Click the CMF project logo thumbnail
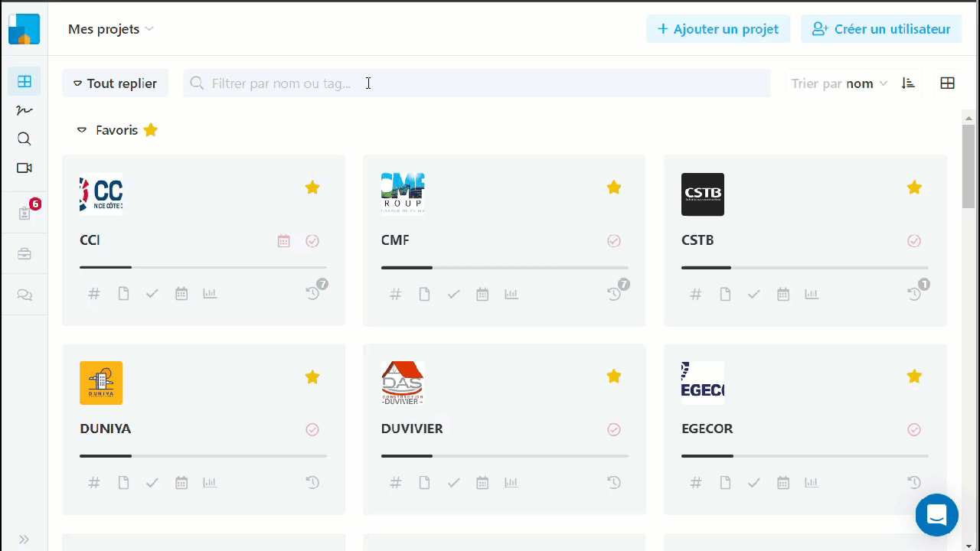The width and height of the screenshot is (980, 551). (x=403, y=194)
